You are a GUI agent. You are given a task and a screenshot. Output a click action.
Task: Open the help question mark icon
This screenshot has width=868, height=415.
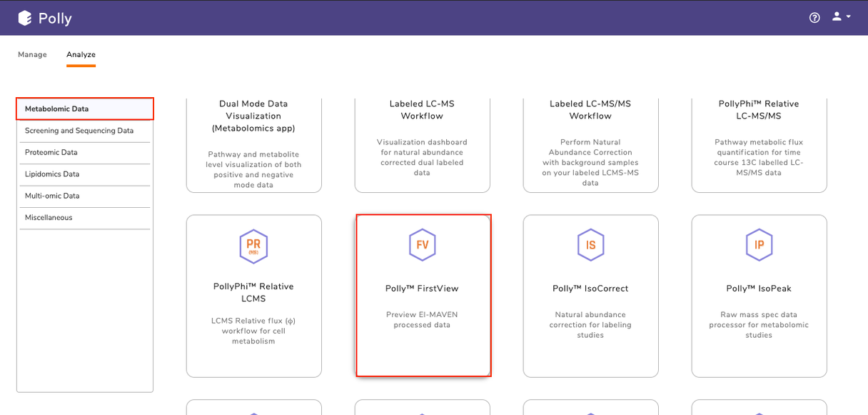pos(814,18)
